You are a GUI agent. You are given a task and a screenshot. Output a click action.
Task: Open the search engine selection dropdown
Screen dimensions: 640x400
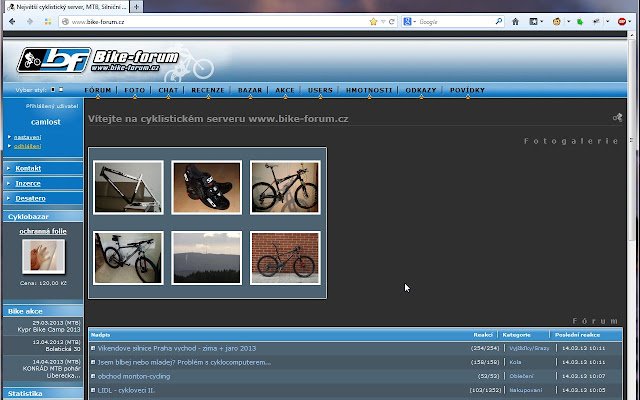(x=414, y=22)
